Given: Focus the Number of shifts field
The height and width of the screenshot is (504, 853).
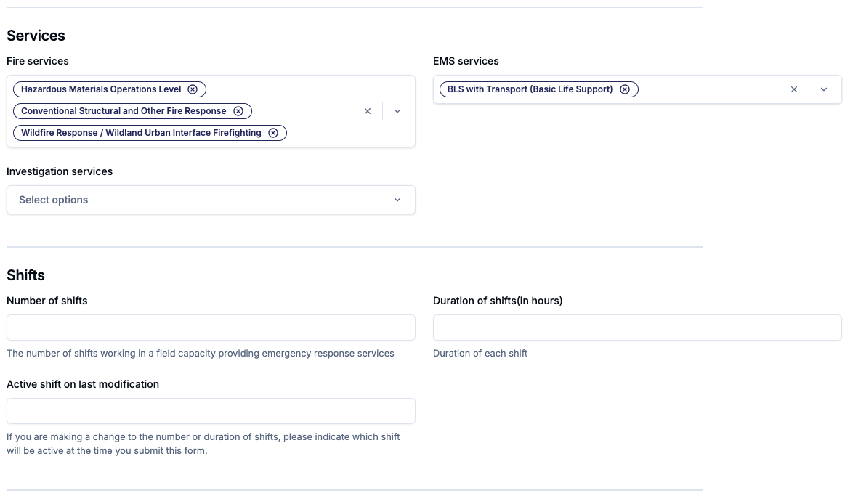Looking at the screenshot, I should pyautogui.click(x=211, y=328).
